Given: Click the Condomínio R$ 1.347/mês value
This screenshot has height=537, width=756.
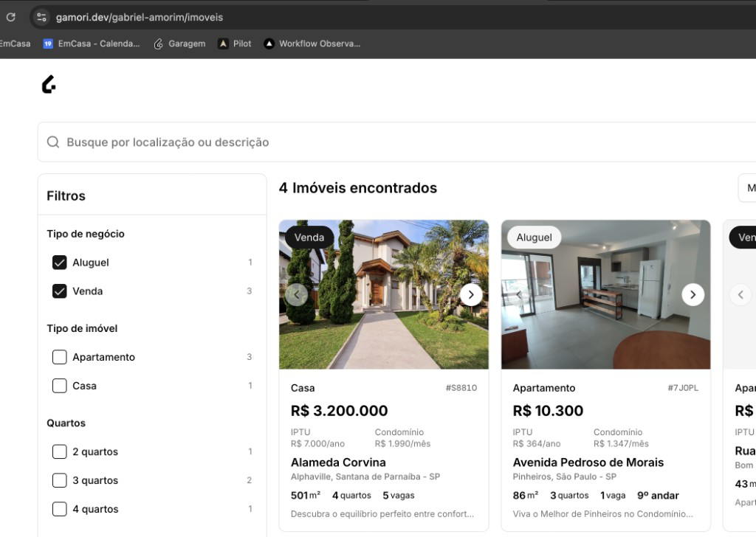Looking at the screenshot, I should [x=621, y=443].
